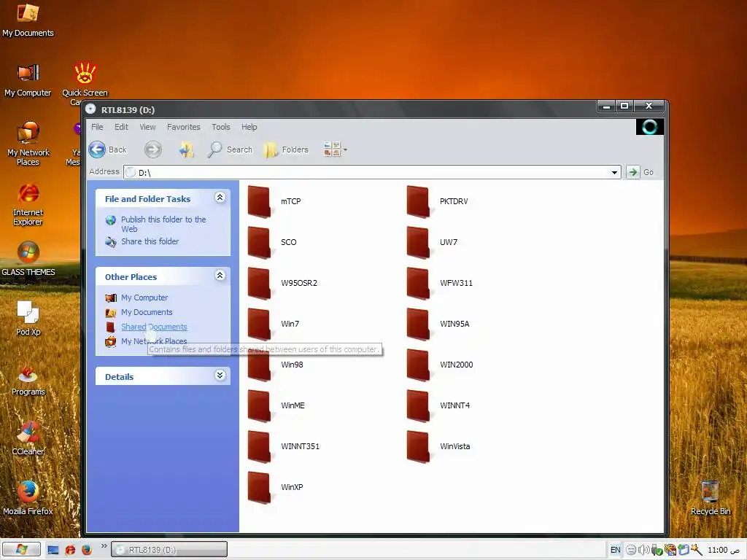747x560 pixels.
Task: Open the File menu
Action: click(x=97, y=127)
